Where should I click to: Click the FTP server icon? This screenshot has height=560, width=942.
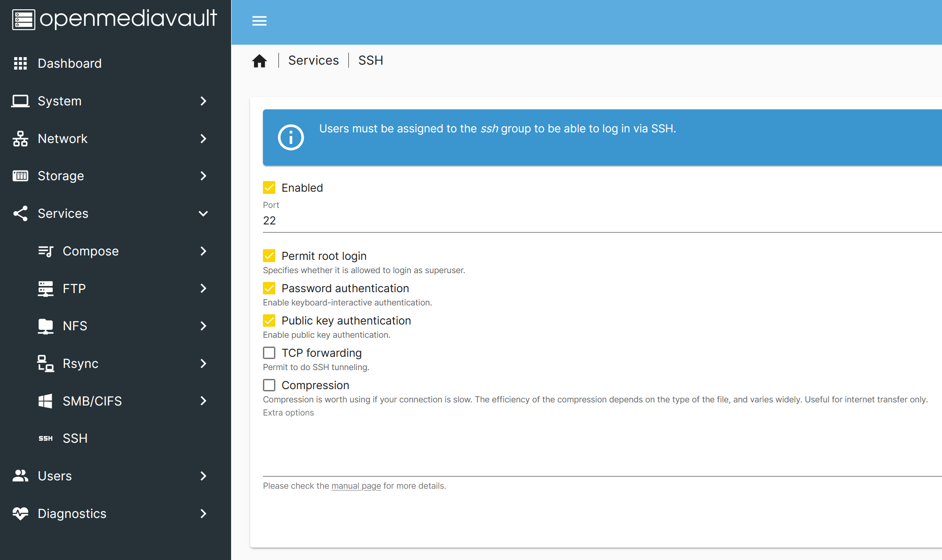(46, 289)
